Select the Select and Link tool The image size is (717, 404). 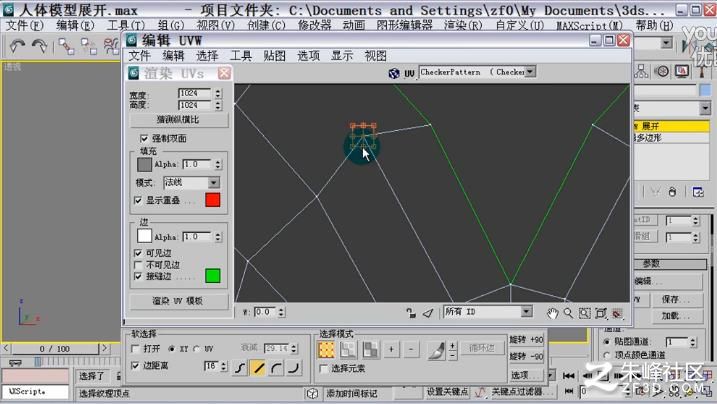coord(66,46)
